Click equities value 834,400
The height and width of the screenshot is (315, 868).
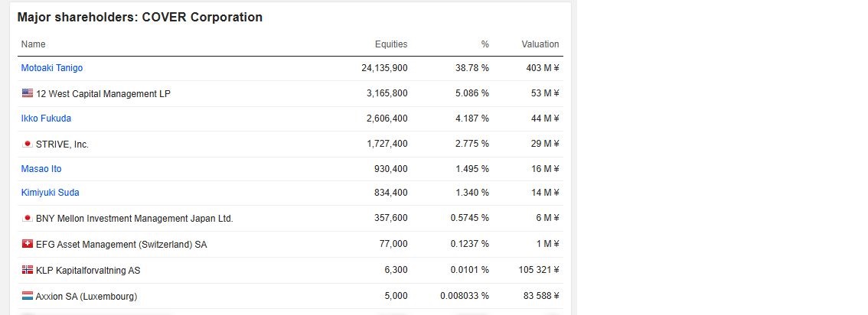[391, 193]
